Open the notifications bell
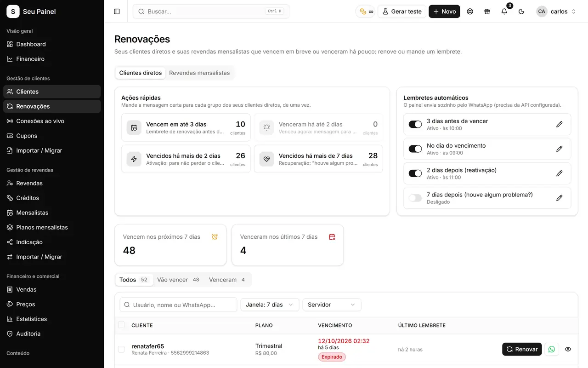Viewport: 588px width, 368px height. coord(504,11)
